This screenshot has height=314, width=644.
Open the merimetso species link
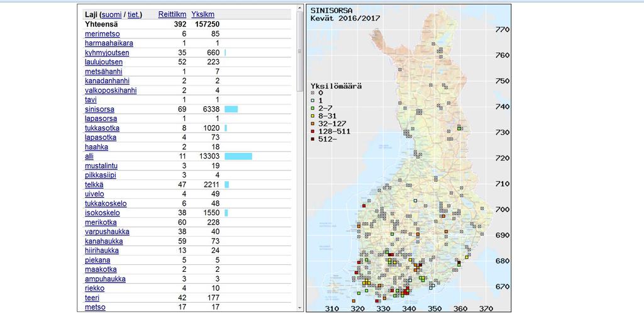tap(103, 34)
